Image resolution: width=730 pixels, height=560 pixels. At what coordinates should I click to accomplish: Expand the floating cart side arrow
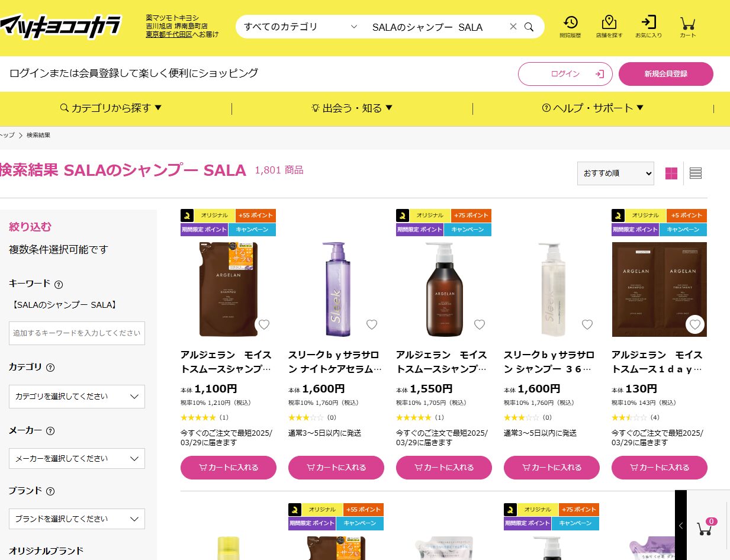coord(681,526)
